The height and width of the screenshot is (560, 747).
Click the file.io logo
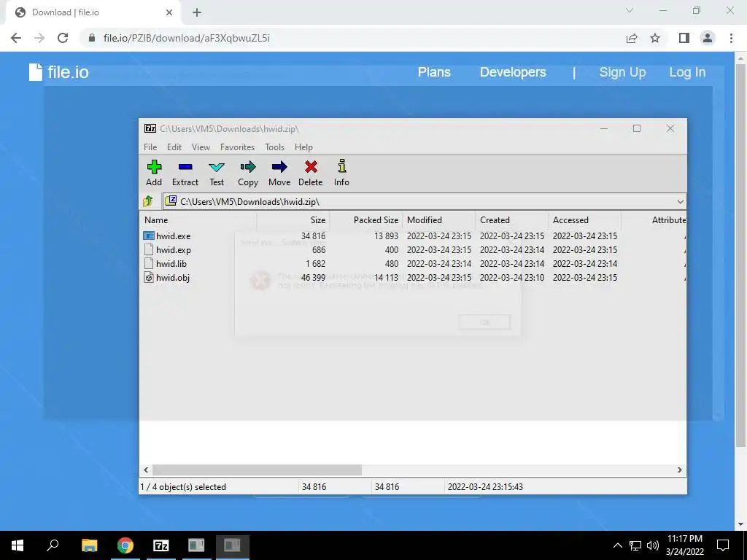pyautogui.click(x=58, y=72)
